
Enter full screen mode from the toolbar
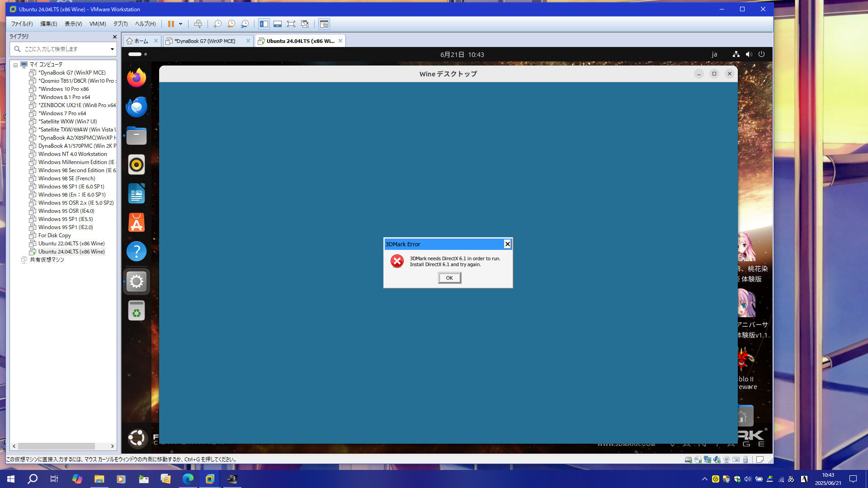[x=291, y=24]
